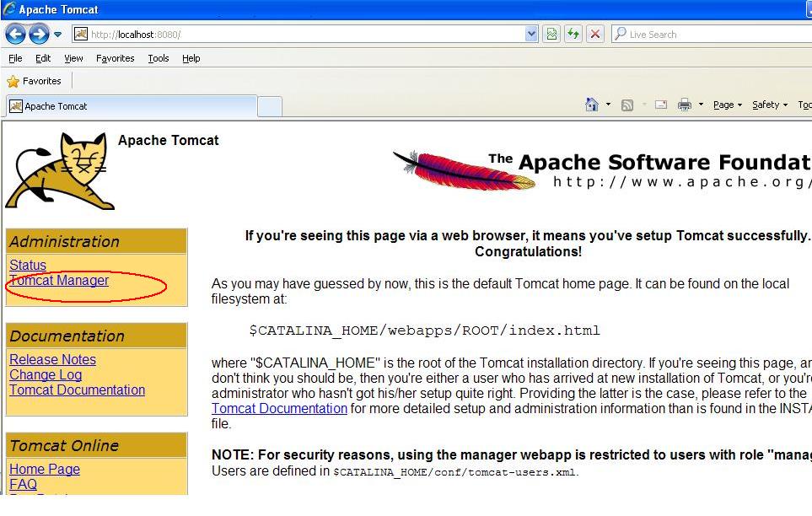Open the Release Notes link
The image size is (812, 516).
[x=53, y=359]
